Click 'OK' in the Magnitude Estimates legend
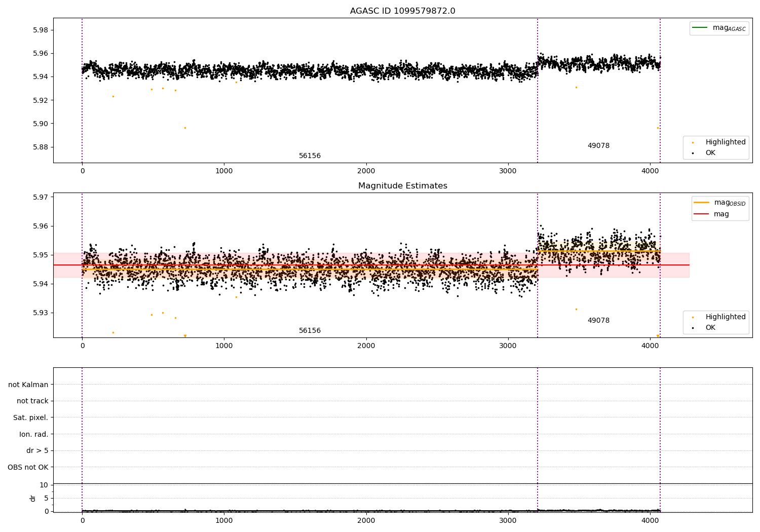Image resolution: width=760 pixels, height=532 pixels. click(x=710, y=328)
